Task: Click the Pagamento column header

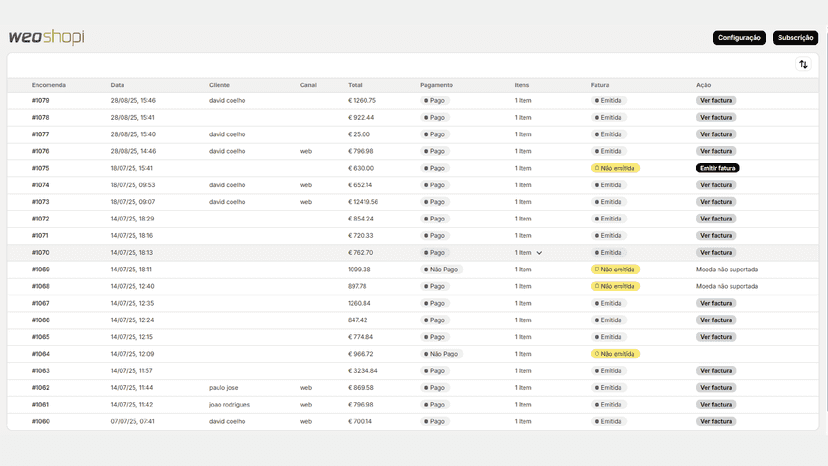Action: [436, 85]
